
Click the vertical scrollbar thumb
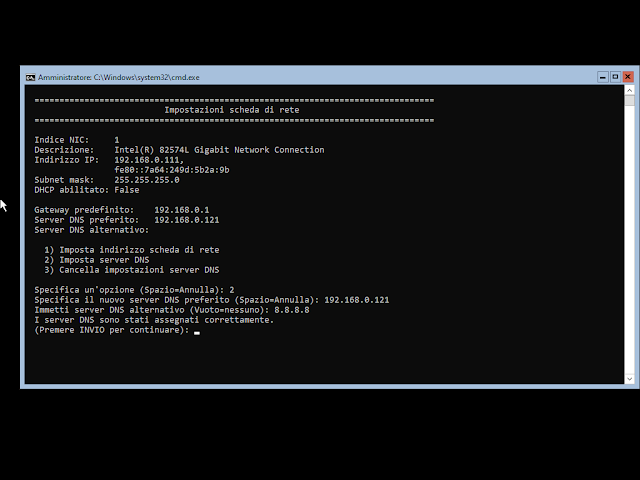click(629, 100)
